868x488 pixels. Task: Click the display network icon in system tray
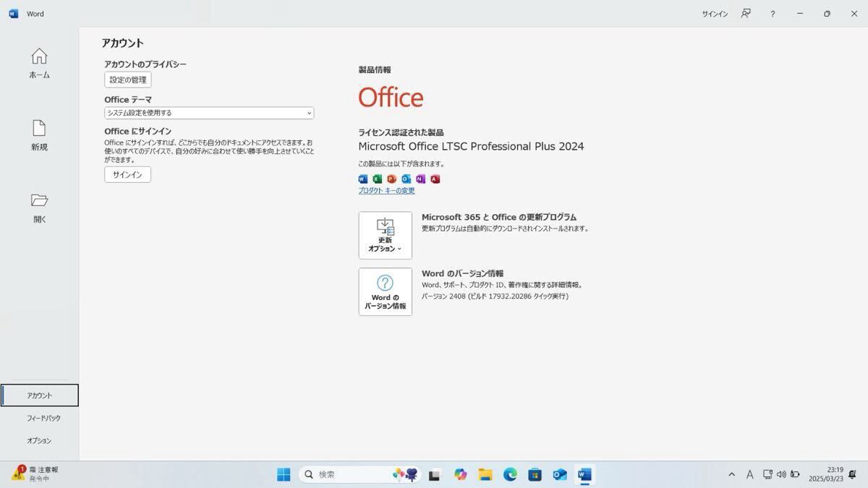[767, 474]
